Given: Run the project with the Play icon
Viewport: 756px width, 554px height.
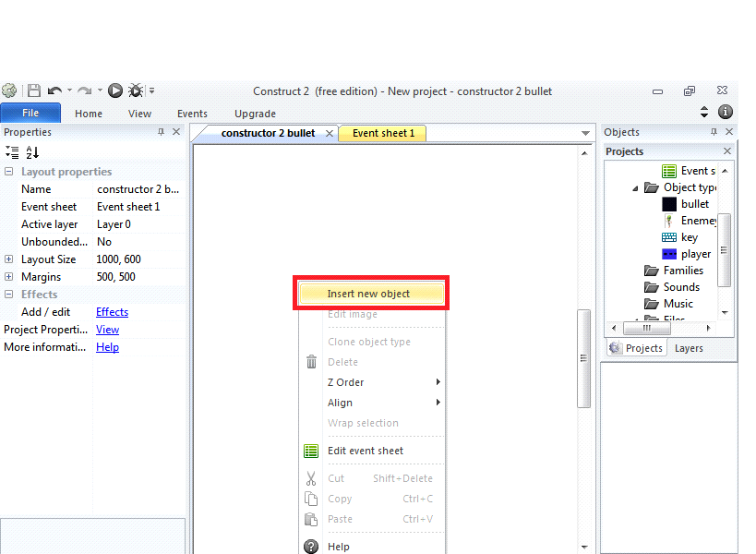Looking at the screenshot, I should click(x=114, y=90).
